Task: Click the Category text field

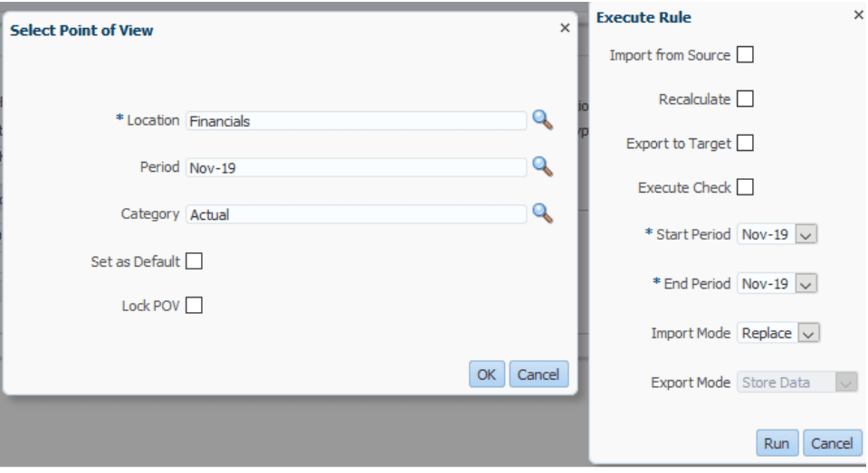Action: click(x=356, y=214)
